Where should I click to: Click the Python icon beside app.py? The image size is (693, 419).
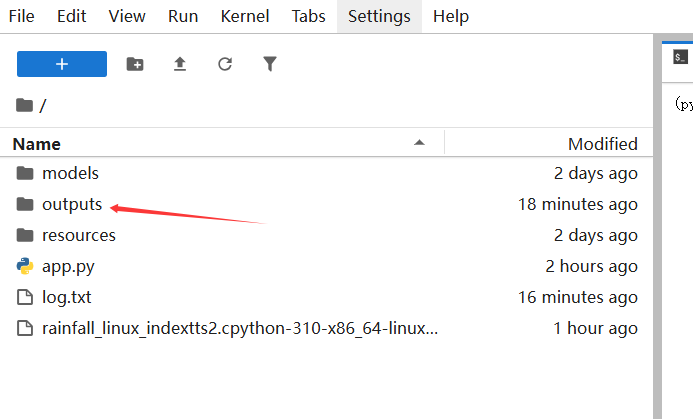tap(25, 267)
